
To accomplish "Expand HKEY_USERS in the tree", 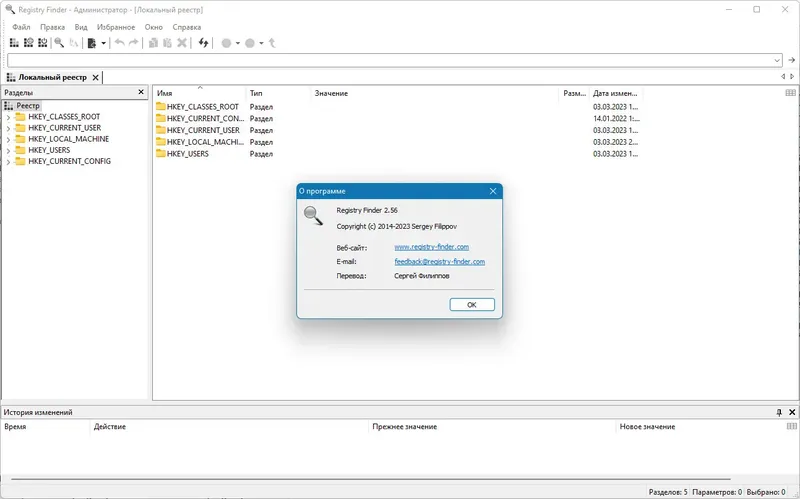I will [x=8, y=151].
